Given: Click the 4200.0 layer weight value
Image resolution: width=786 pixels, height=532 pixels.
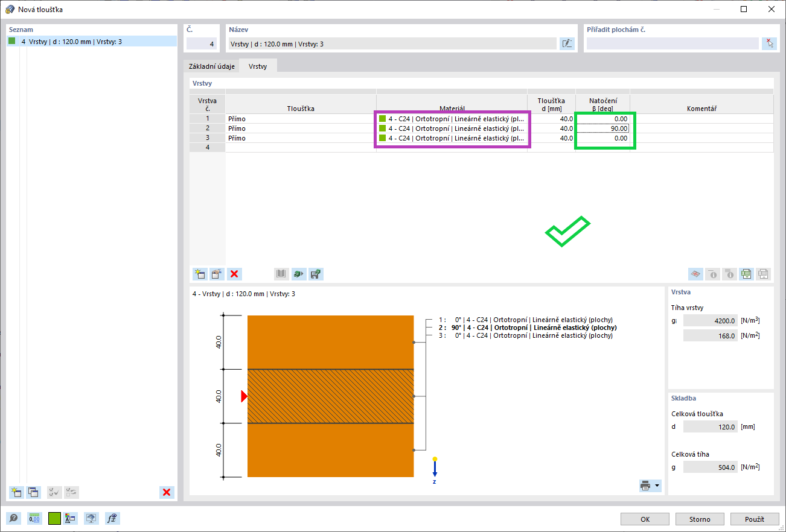Looking at the screenshot, I should (711, 321).
